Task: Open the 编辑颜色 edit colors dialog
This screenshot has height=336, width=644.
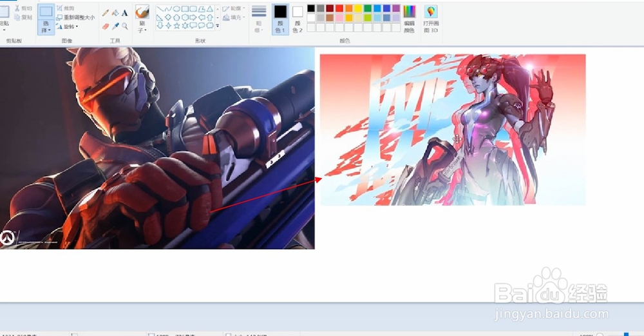Action: click(410, 19)
